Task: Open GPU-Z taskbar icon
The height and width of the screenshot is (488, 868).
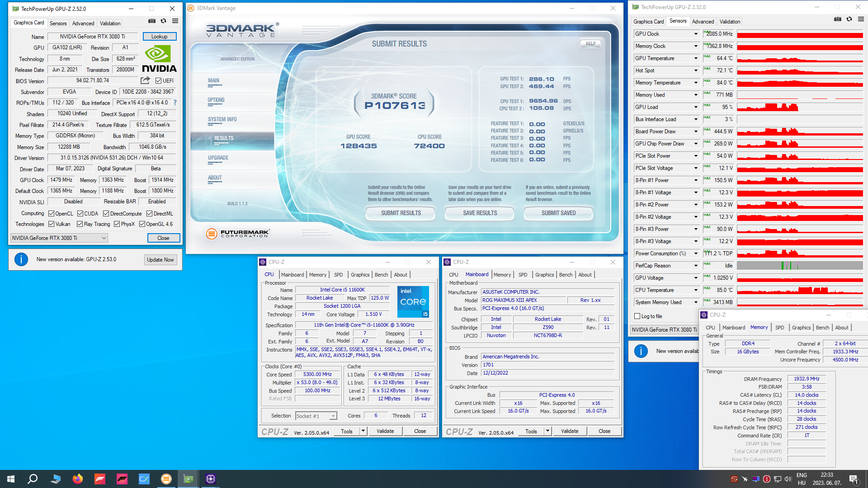Action: pos(189,479)
